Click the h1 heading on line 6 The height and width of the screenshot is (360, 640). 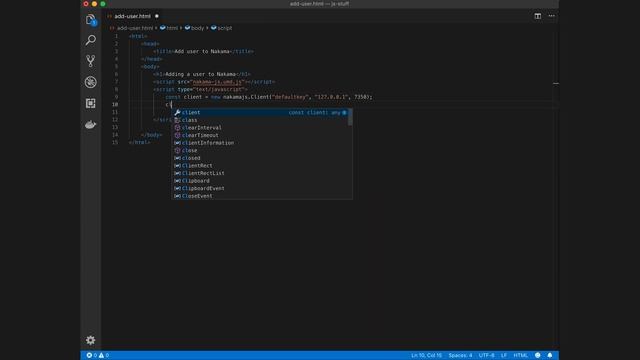[x=202, y=74]
